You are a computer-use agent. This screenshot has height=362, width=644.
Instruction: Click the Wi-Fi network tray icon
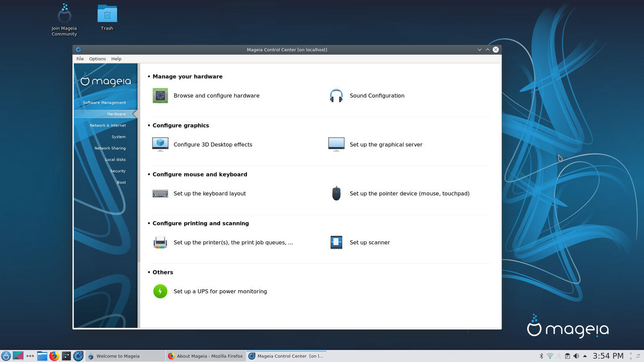pos(550,356)
